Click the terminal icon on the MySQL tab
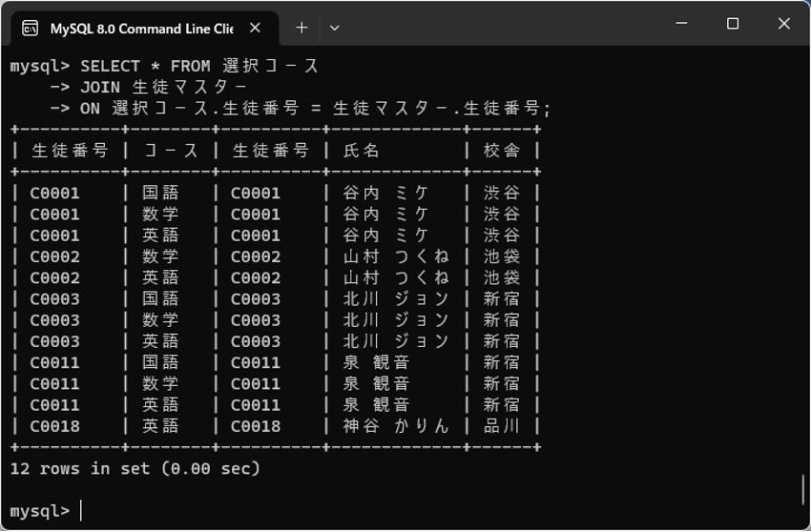Image resolution: width=811 pixels, height=532 pixels. click(x=30, y=29)
